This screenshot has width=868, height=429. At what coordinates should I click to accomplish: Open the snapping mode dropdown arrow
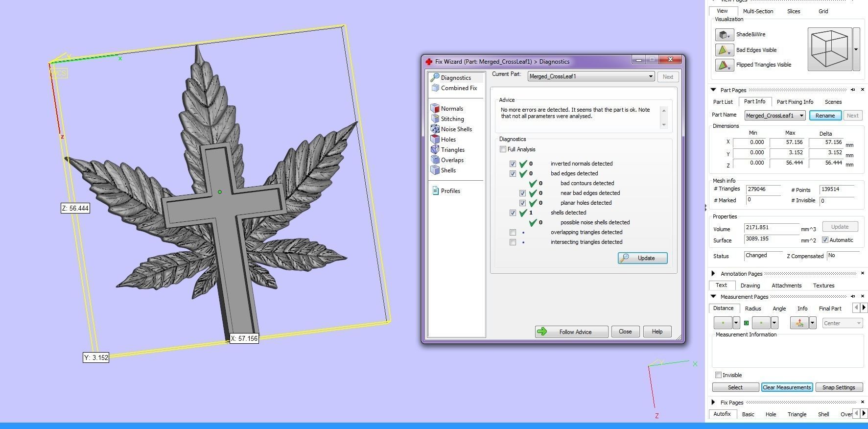[812, 323]
